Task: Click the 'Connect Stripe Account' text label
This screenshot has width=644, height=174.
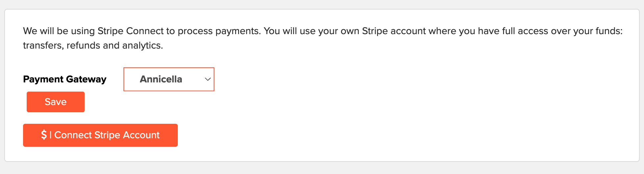Action: (107, 135)
